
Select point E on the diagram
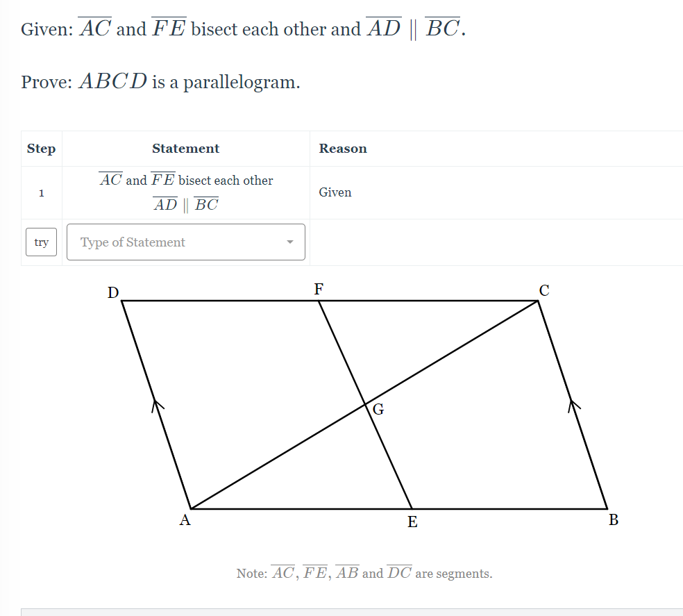(412, 522)
